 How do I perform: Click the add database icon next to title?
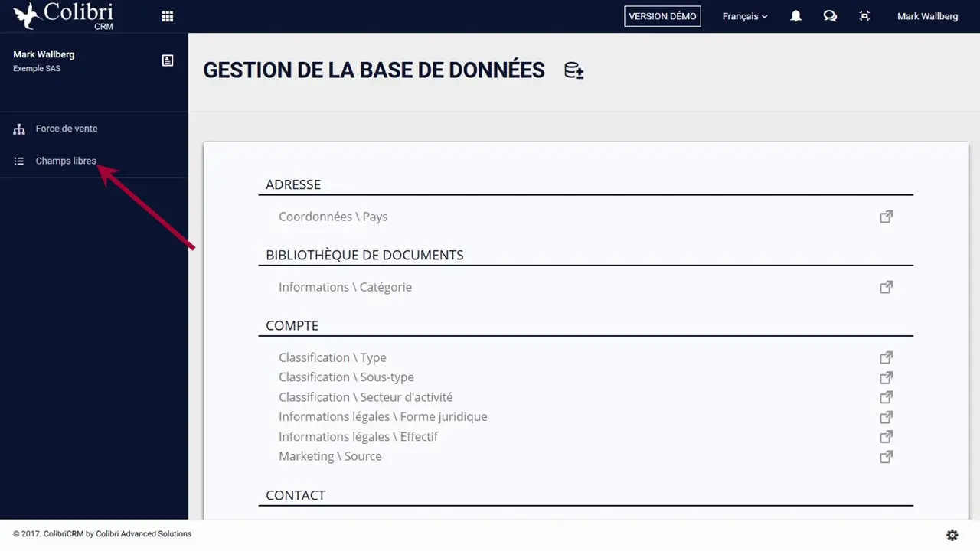(x=573, y=70)
